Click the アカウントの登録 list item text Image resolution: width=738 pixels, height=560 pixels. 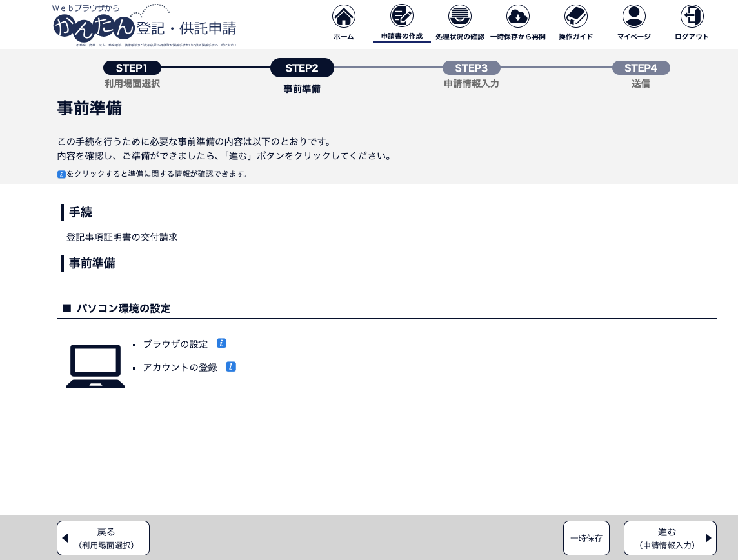coord(180,368)
